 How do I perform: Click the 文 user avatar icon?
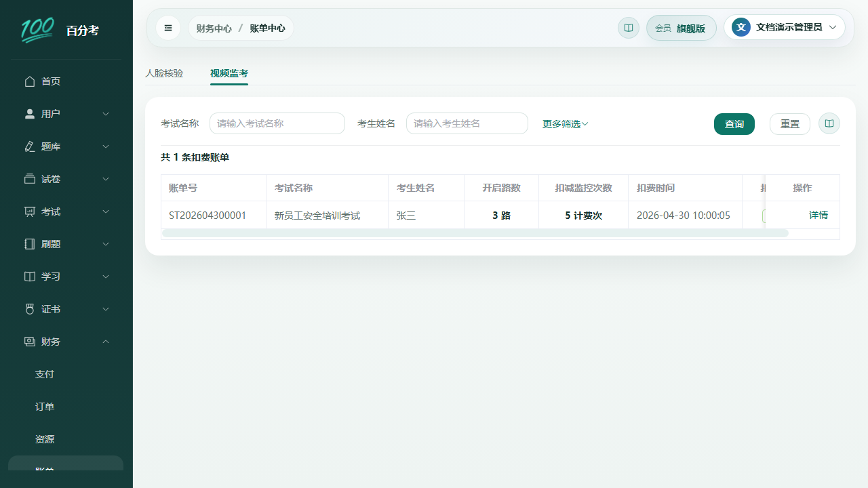pos(741,27)
